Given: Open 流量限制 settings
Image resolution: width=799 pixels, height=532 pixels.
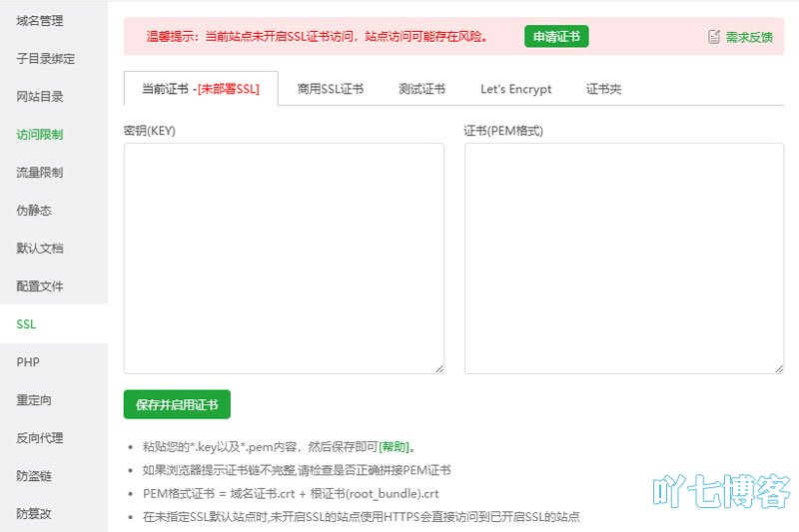Looking at the screenshot, I should coord(40,173).
